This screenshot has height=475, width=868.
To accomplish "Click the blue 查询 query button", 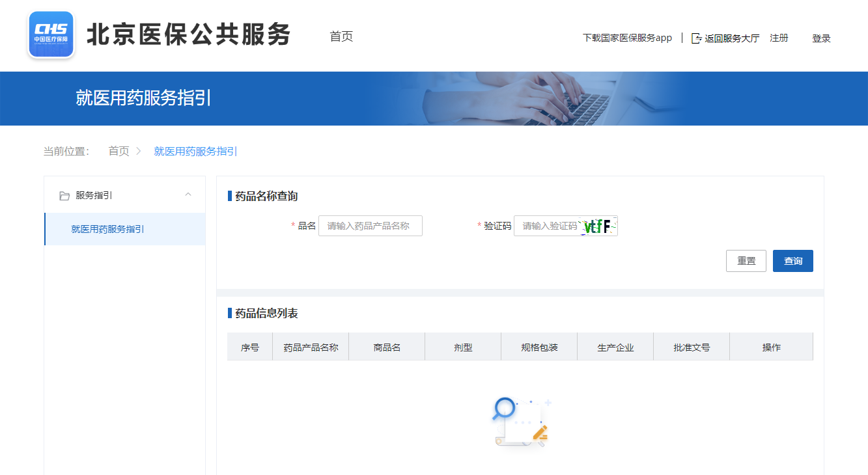I will (792, 260).
